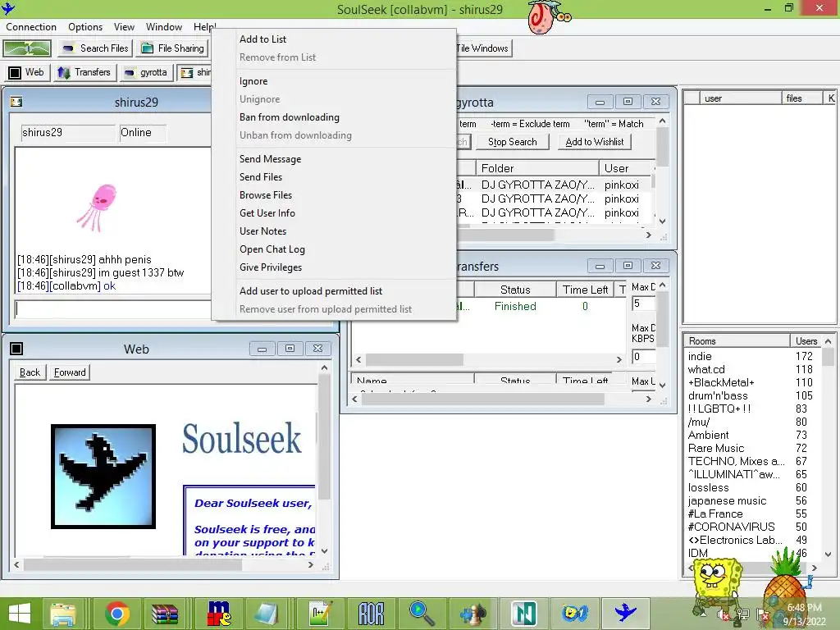Switch to the Web window tab
Screen dimensions: 840x630
click(x=27, y=72)
